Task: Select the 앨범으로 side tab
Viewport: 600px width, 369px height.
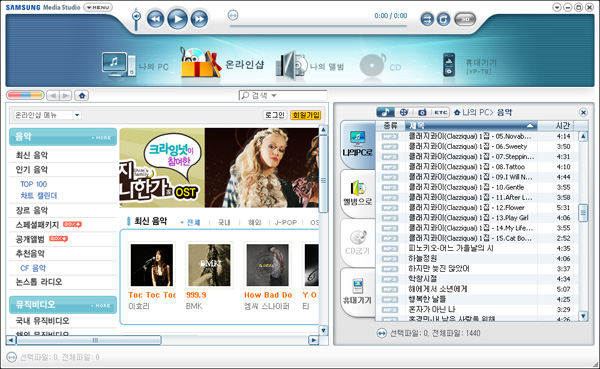Action: [x=357, y=193]
